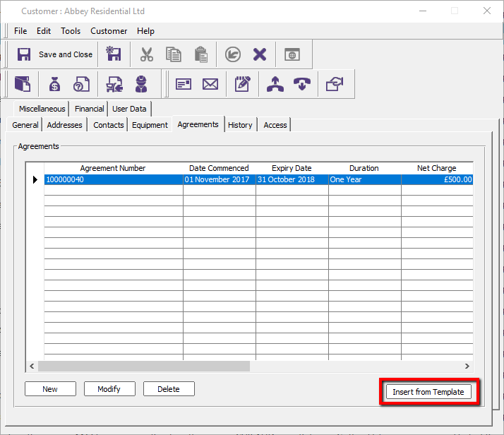Click the grid's left scroll arrow
504x435 pixels.
(x=32, y=367)
